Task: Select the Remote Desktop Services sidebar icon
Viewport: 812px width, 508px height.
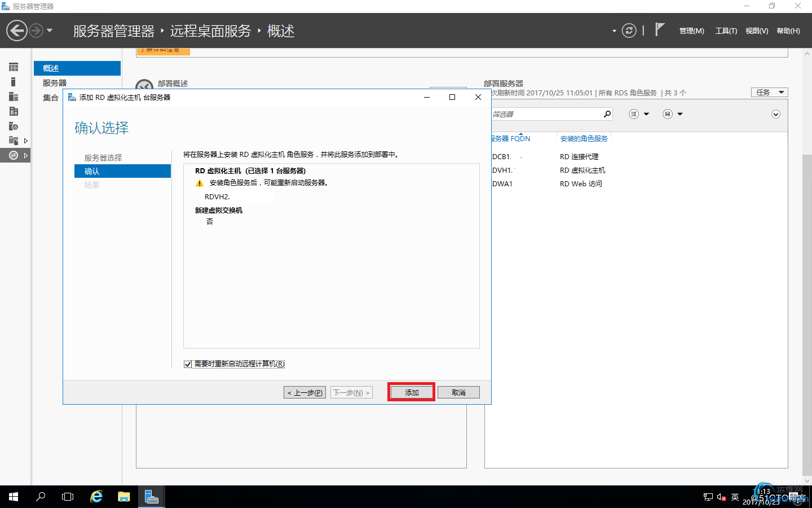Action: [x=14, y=155]
